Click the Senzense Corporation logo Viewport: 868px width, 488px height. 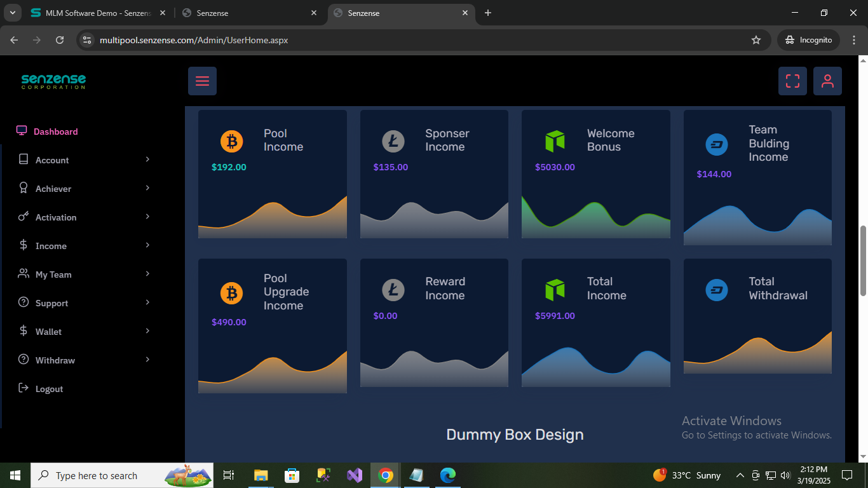click(53, 81)
